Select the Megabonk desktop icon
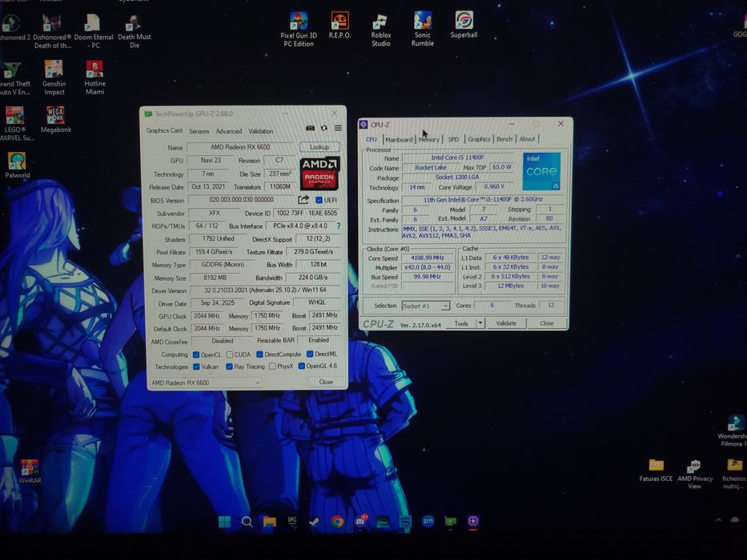 [x=56, y=119]
